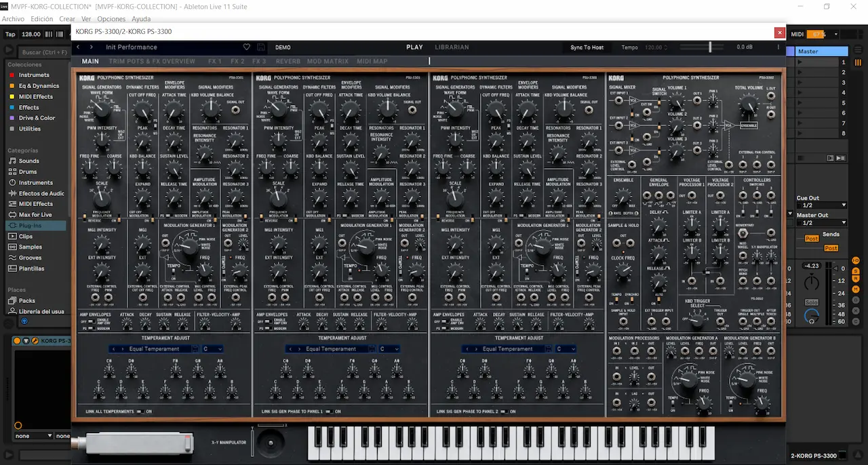Save preset with the floppy disk icon
The height and width of the screenshot is (465, 868).
click(x=261, y=47)
